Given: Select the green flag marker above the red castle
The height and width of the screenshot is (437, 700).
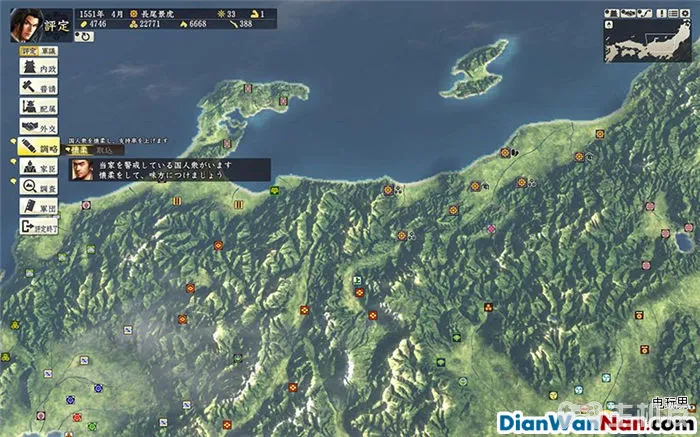Looking at the screenshot, I should coord(357,280).
